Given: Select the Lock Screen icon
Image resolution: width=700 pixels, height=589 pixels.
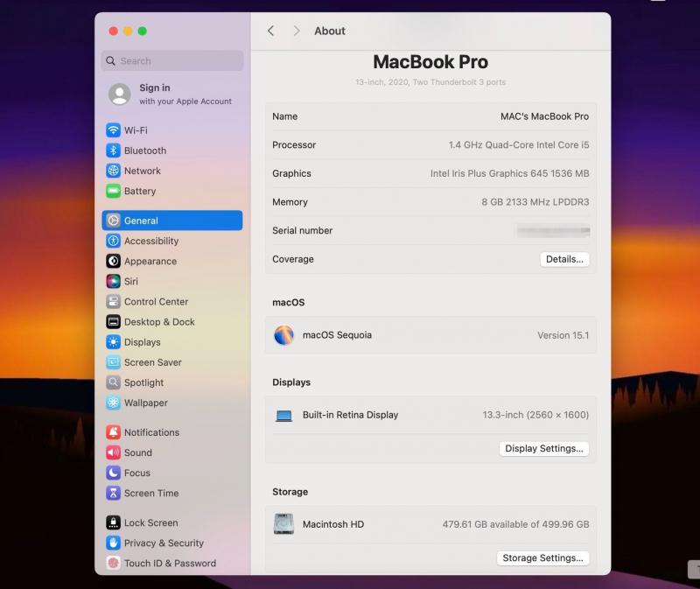Looking at the screenshot, I should click(x=114, y=522).
